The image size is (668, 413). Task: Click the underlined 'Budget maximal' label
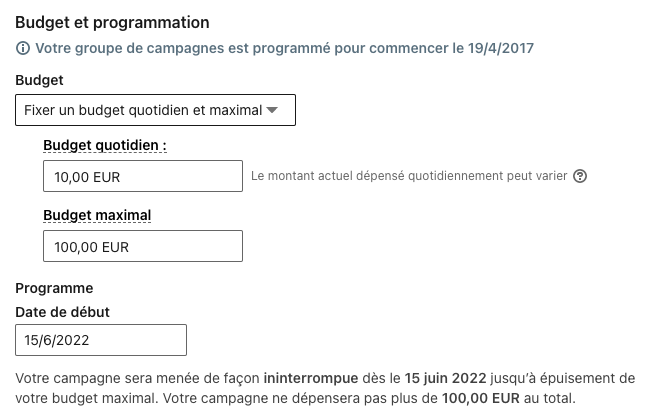(x=97, y=214)
